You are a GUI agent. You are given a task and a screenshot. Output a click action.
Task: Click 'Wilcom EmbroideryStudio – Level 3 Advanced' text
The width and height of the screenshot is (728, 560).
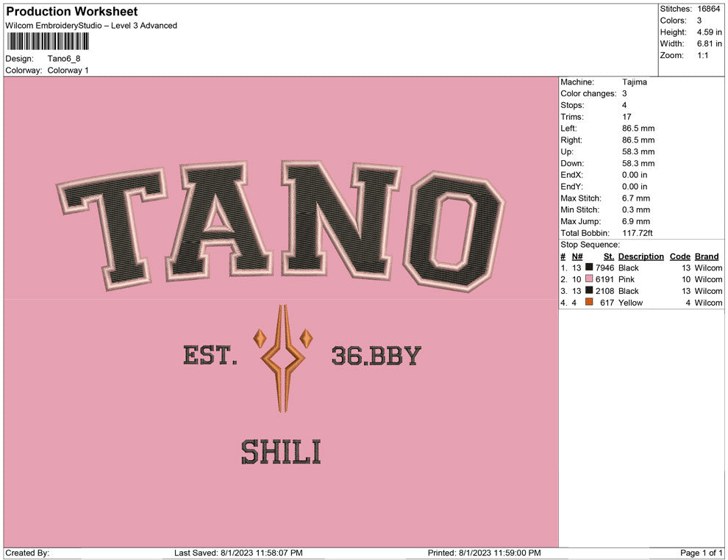pyautogui.click(x=91, y=26)
